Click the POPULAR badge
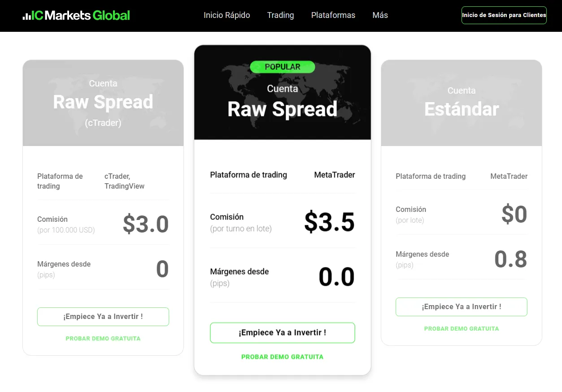Screen dimensions: 562x392 point(283,67)
